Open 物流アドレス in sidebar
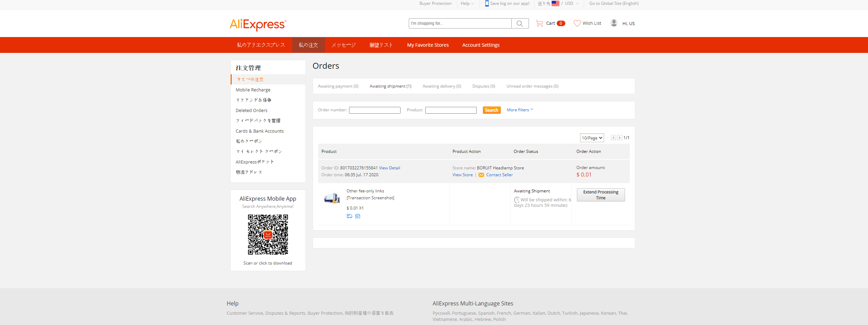Viewport: 868px width, 325px height. pyautogui.click(x=249, y=172)
